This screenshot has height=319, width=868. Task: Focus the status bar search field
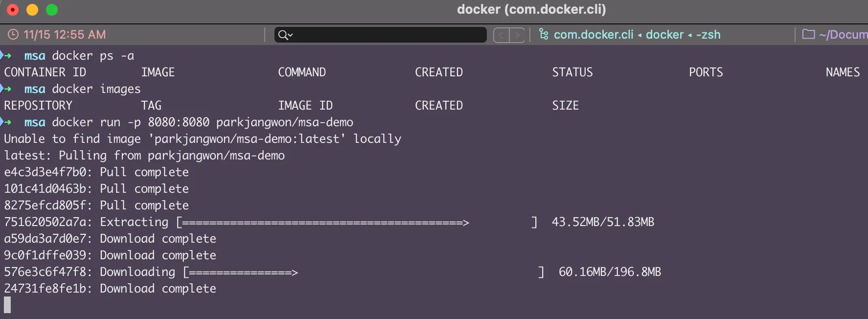coord(387,35)
